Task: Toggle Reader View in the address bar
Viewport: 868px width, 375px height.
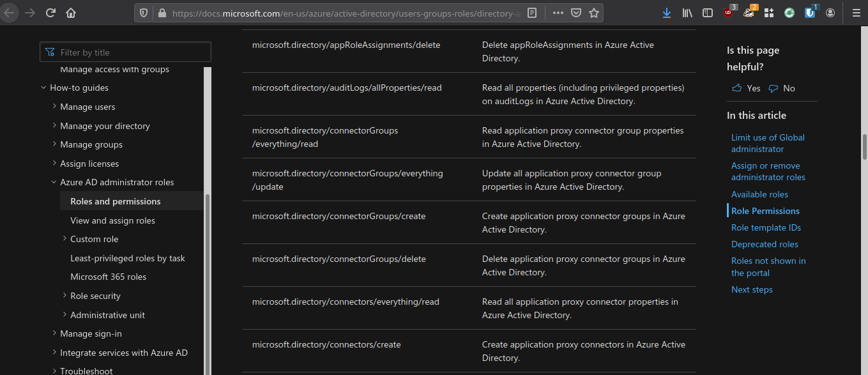Action: tap(532, 13)
